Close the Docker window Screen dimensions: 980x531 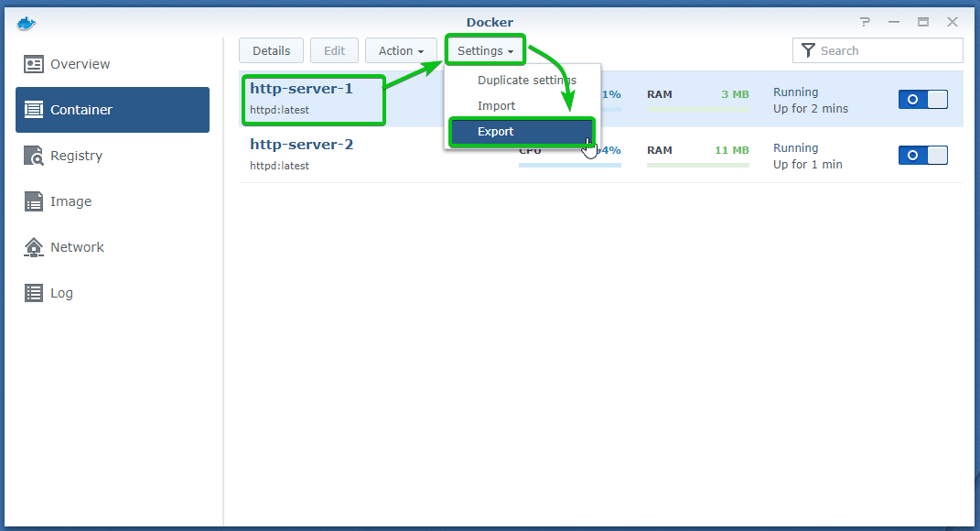click(953, 22)
